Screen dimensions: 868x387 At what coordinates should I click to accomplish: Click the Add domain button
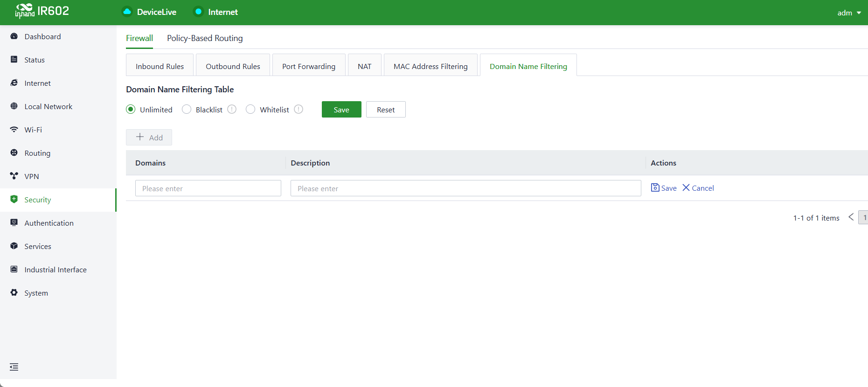149,138
